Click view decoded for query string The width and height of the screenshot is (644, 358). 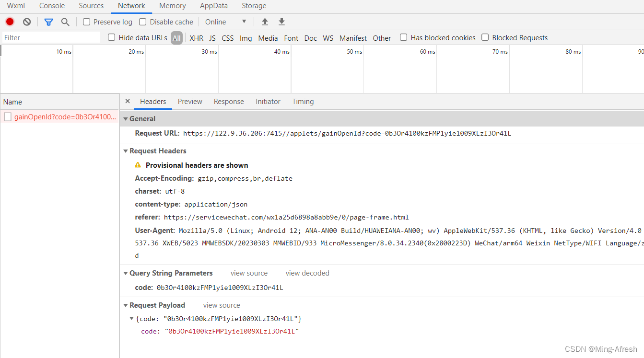tap(307, 273)
